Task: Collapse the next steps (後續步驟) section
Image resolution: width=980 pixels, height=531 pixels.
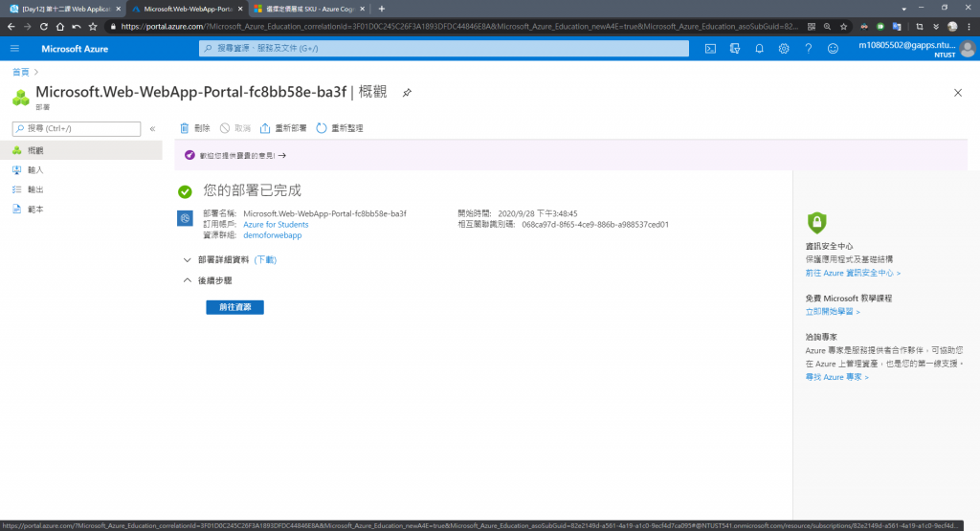Action: point(208,280)
